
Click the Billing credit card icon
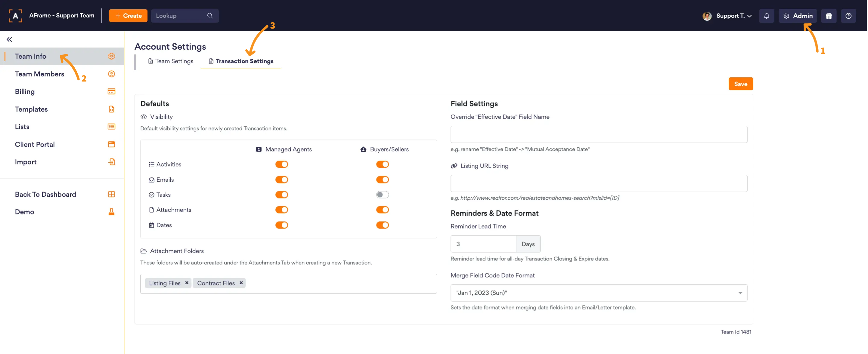(x=111, y=91)
